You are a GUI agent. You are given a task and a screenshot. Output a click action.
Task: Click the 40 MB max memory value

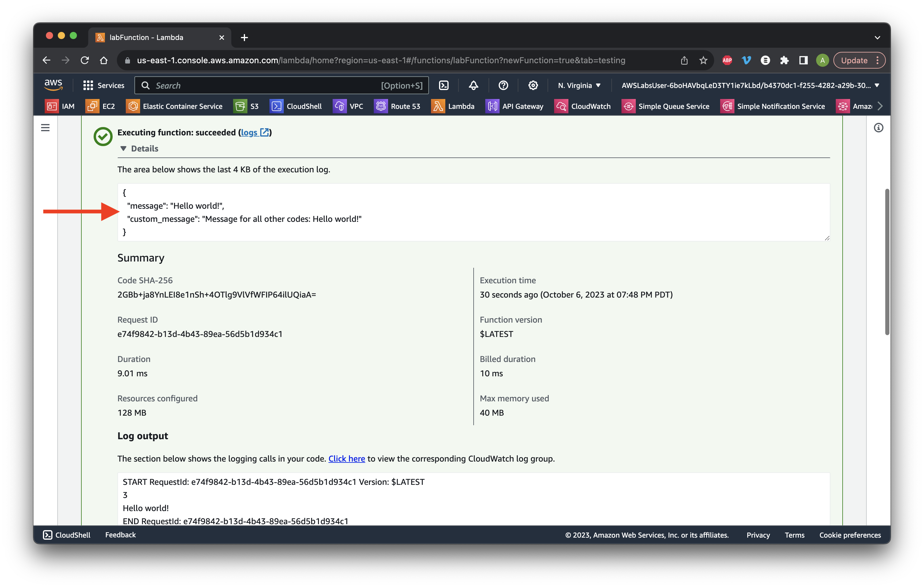[x=492, y=413]
